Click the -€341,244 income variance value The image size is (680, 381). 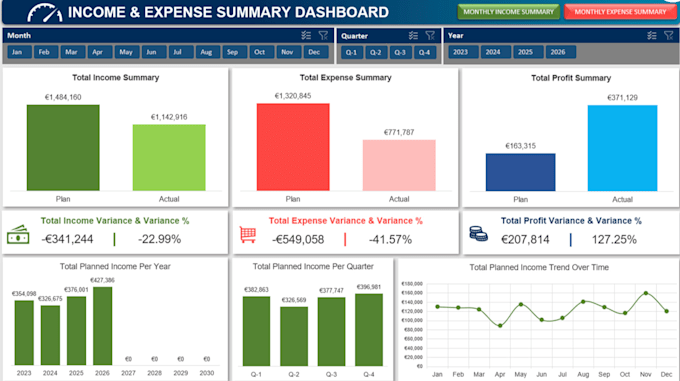(x=67, y=239)
